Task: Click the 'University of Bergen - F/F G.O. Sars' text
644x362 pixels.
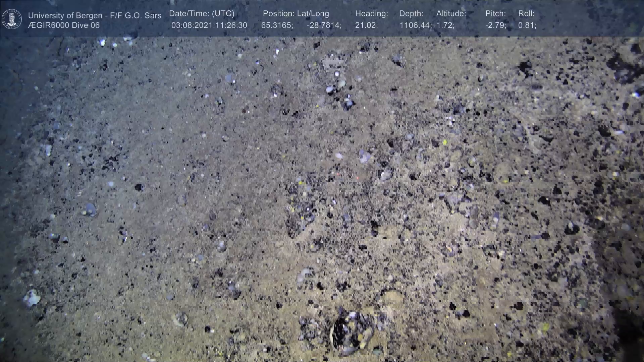Action: click(x=95, y=15)
